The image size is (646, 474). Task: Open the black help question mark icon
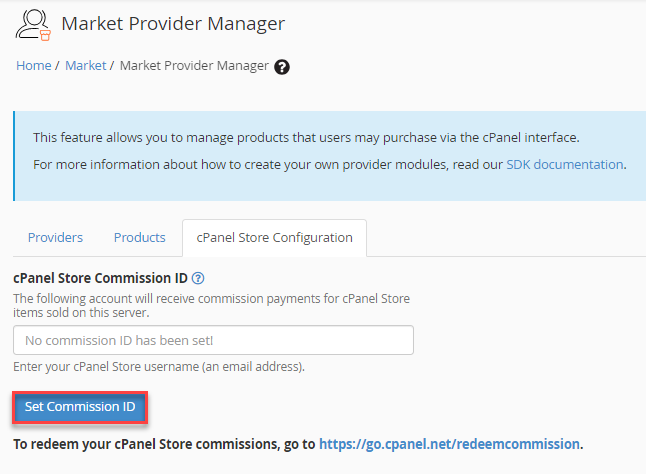[x=282, y=67]
